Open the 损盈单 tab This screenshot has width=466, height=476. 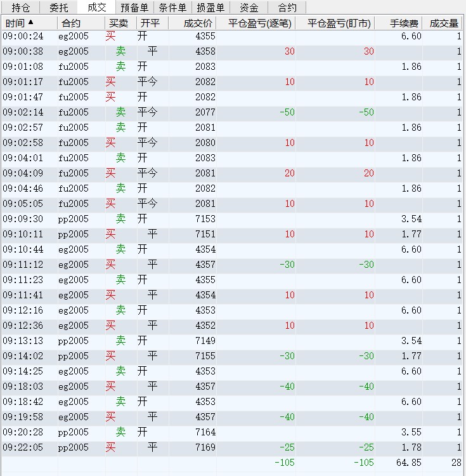tap(210, 7)
